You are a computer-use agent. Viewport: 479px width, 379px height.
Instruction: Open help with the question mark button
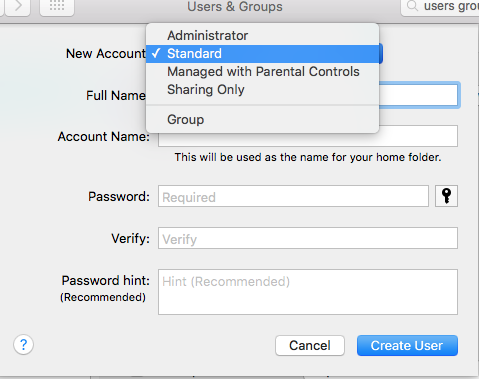point(23,345)
